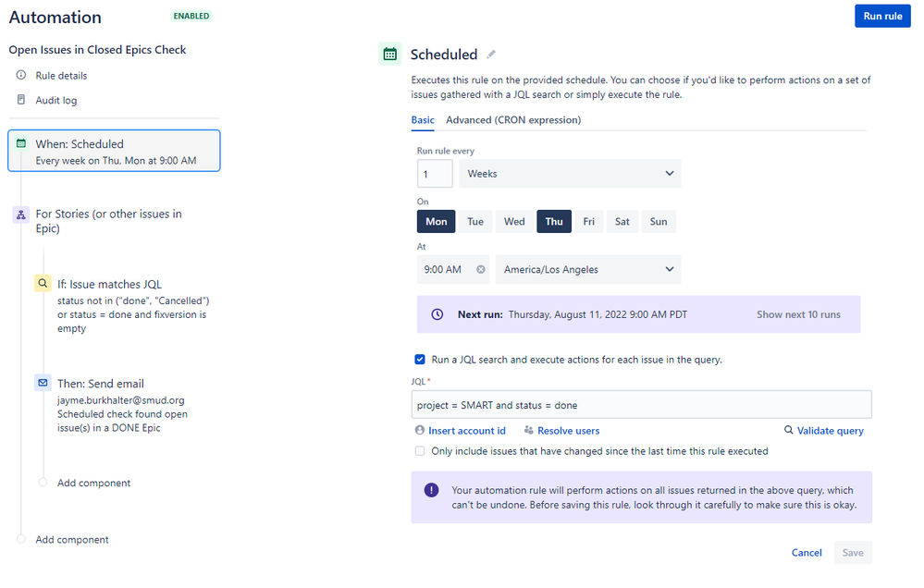Click the Rule details info icon
This screenshot has height=588, width=924.
pos(21,75)
